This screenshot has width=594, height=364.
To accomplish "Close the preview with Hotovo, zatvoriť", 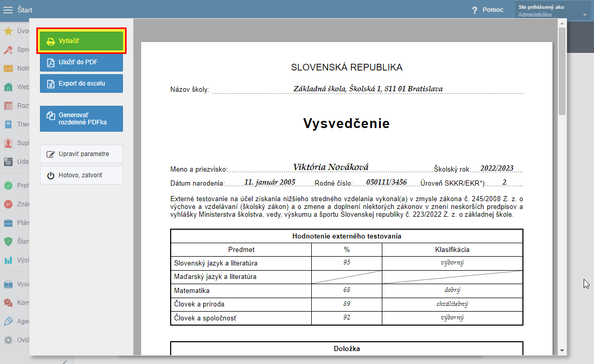I will click(81, 175).
